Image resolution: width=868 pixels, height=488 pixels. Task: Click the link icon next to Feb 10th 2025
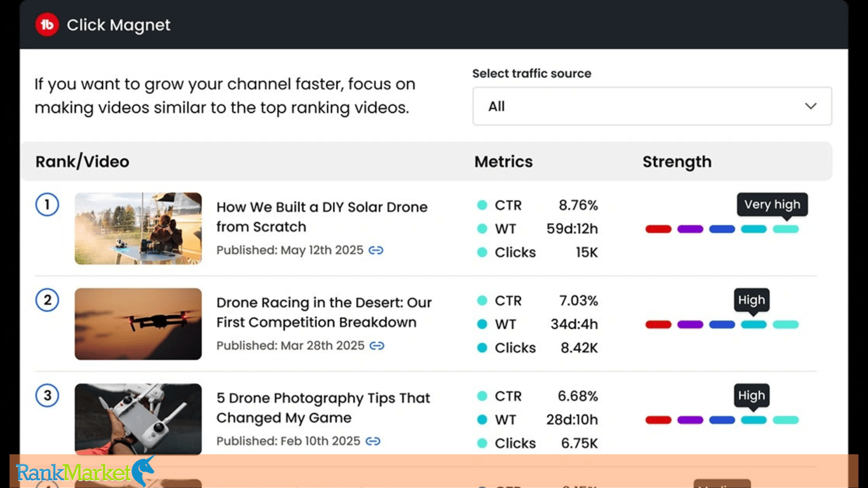tap(373, 441)
